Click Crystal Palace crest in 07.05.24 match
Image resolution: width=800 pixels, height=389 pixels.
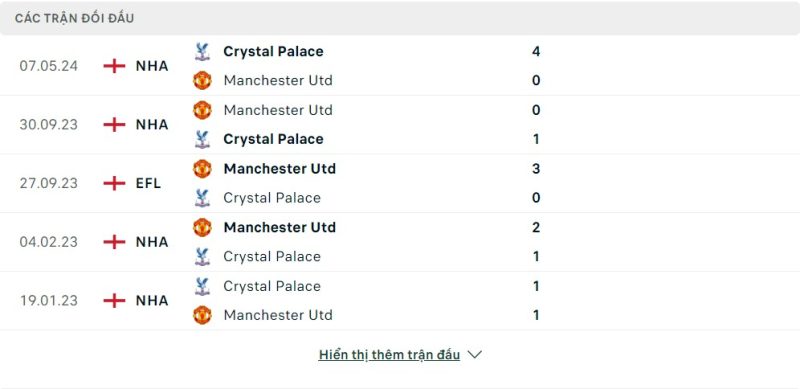[203, 52]
